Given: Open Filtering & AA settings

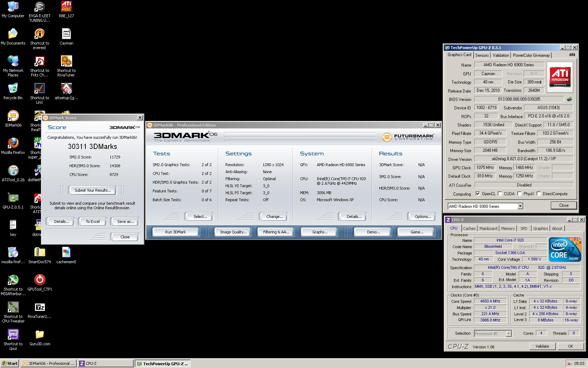Looking at the screenshot, I should point(276,232).
